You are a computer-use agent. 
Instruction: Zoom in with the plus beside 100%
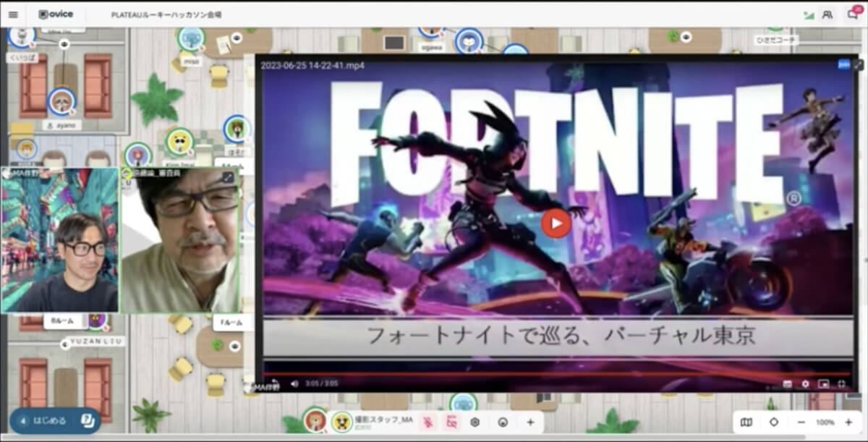pyautogui.click(x=848, y=422)
